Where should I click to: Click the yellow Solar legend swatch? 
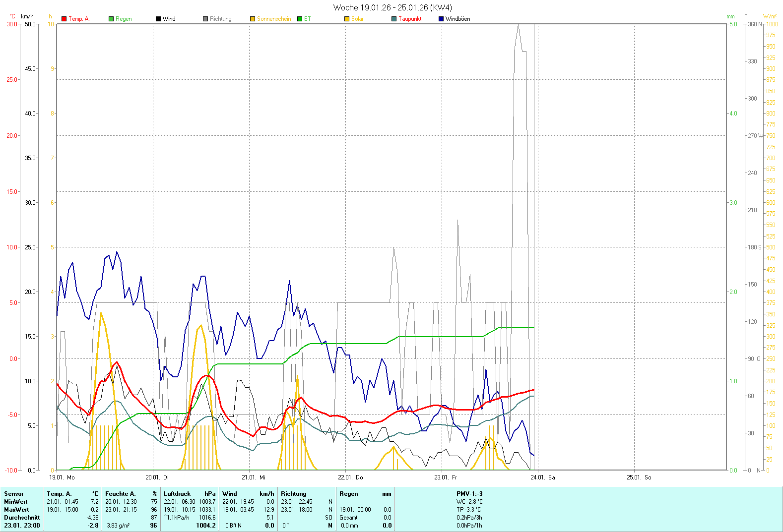tap(347, 19)
